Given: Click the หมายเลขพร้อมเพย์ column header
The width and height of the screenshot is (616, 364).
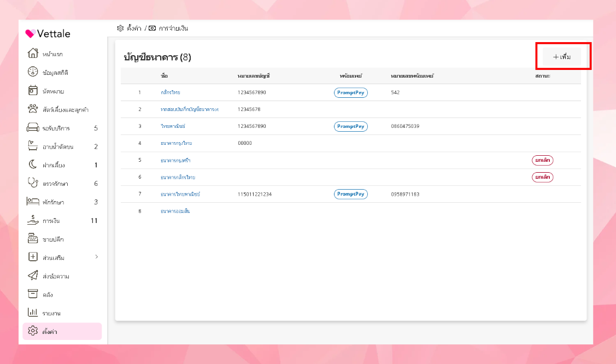Looking at the screenshot, I should tap(412, 76).
